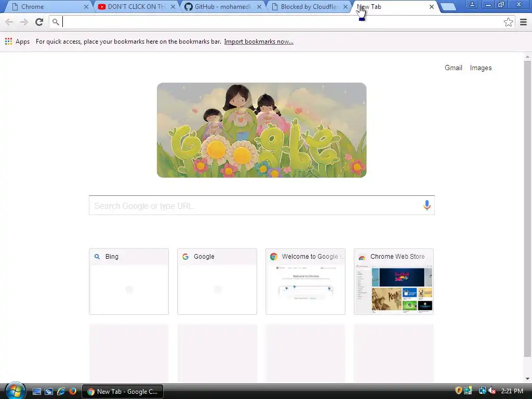The image size is (532, 399).
Task: Switch to the Blocked by Cloudflare tab
Action: [309, 7]
